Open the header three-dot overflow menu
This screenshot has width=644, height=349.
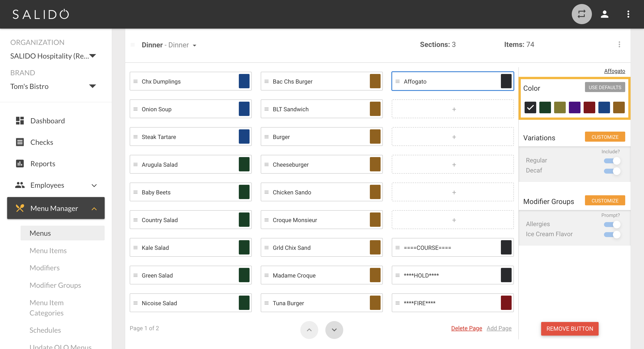(x=628, y=14)
